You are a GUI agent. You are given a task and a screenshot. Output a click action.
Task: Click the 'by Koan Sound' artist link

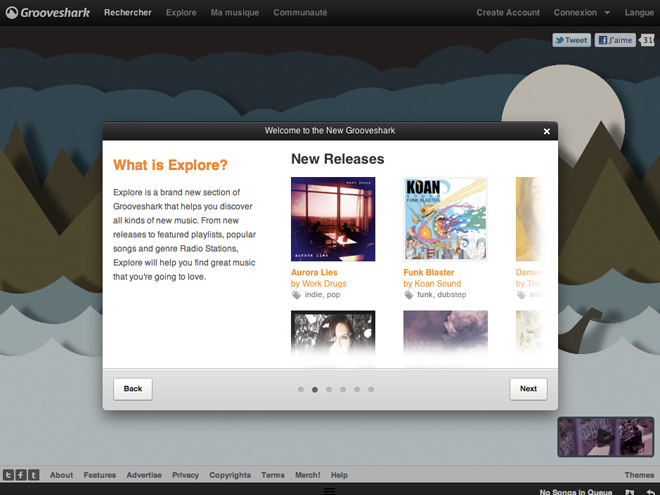pos(432,284)
